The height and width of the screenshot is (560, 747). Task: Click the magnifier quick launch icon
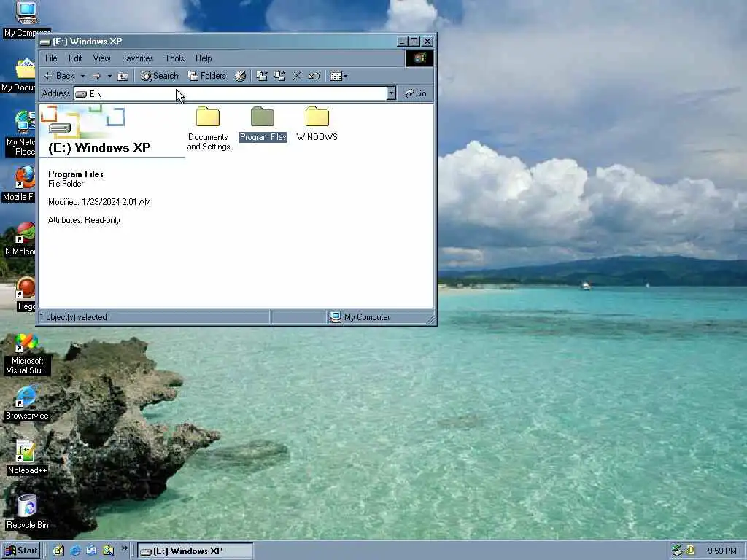[x=108, y=551]
